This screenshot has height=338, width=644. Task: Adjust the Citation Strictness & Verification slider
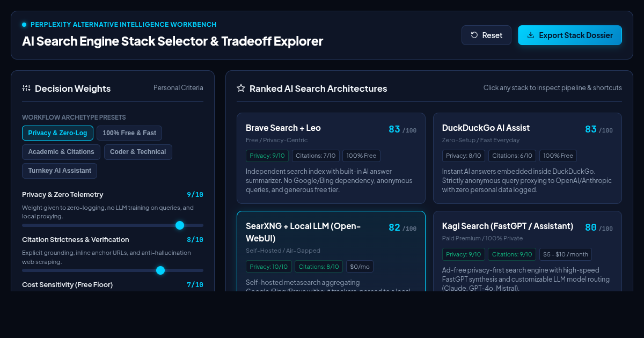[x=113, y=270]
